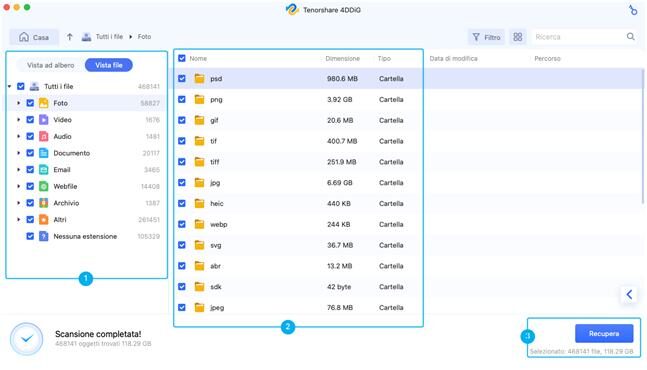Expand the Email tree node
Viewport: 647px width, 370px height.
pos(18,170)
